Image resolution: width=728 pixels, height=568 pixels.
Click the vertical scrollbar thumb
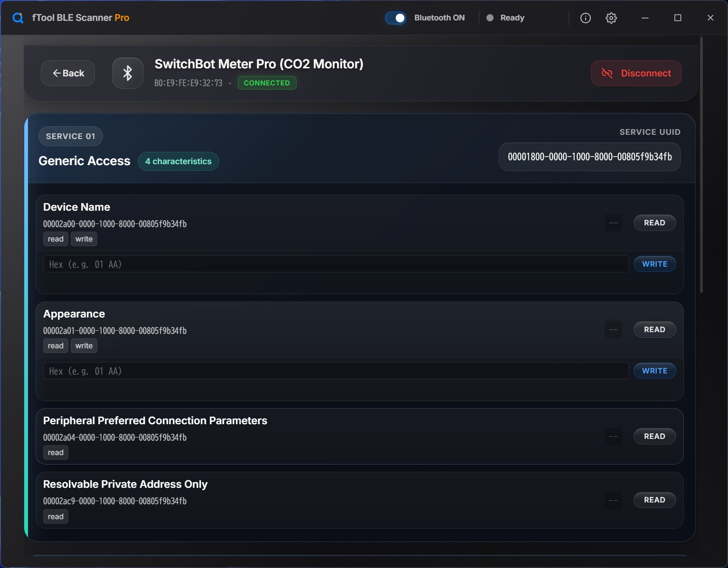coord(701,165)
